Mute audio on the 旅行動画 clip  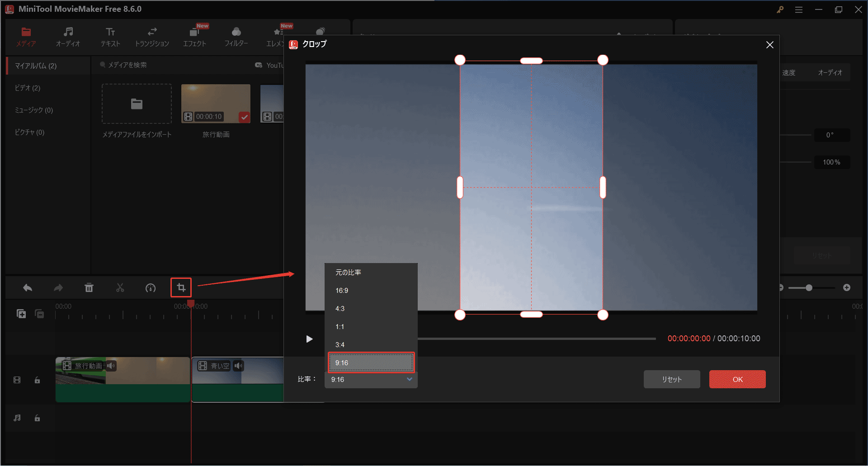111,366
